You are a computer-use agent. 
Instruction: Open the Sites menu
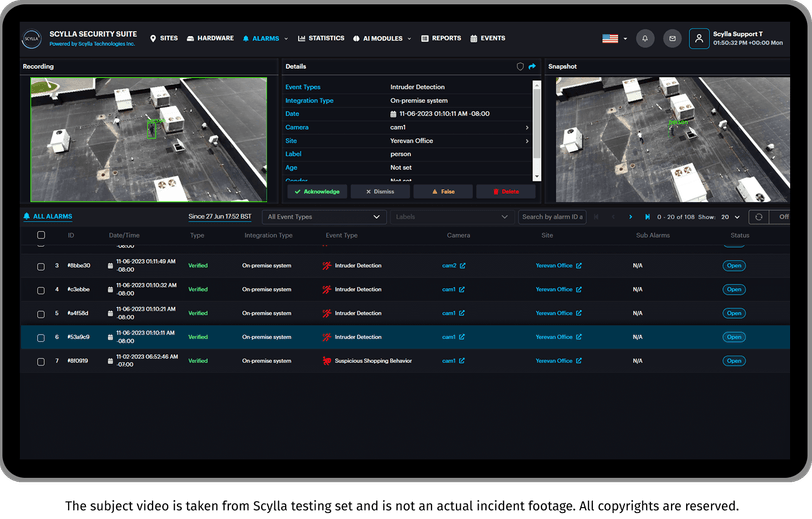coord(164,38)
